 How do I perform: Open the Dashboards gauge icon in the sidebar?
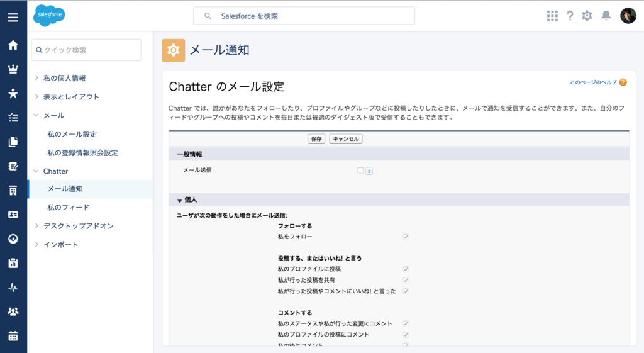pyautogui.click(x=13, y=238)
